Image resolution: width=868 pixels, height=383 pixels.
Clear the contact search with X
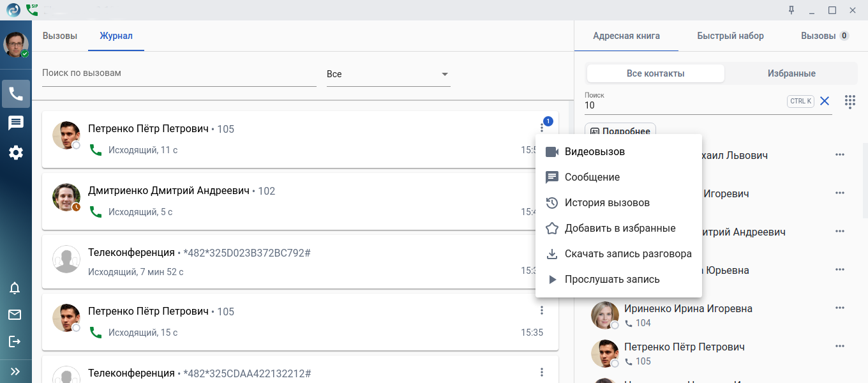825,101
